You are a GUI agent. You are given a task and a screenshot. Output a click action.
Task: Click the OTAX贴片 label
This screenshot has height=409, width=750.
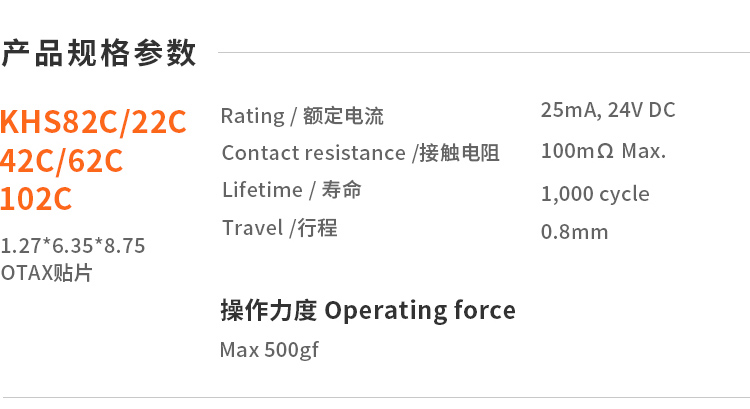(47, 271)
